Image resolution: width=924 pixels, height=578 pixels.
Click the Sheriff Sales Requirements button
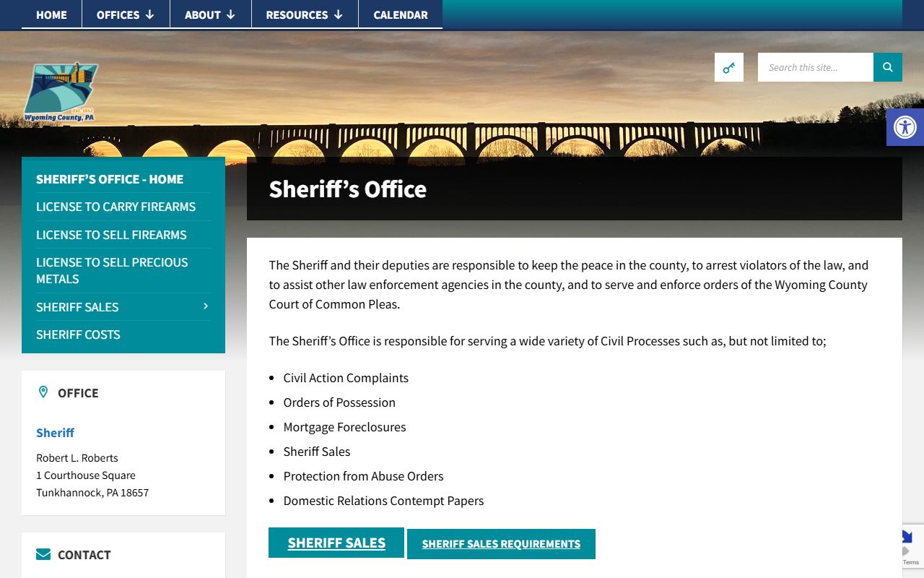click(x=501, y=544)
